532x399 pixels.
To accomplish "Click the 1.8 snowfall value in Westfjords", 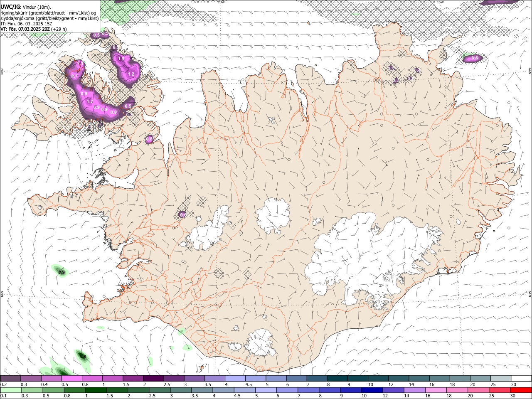I will pyautogui.click(x=121, y=59).
